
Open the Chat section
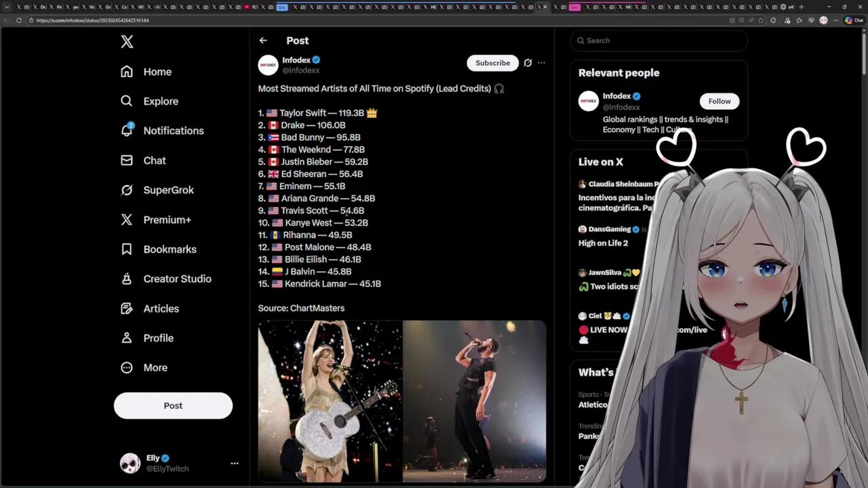tap(143, 161)
